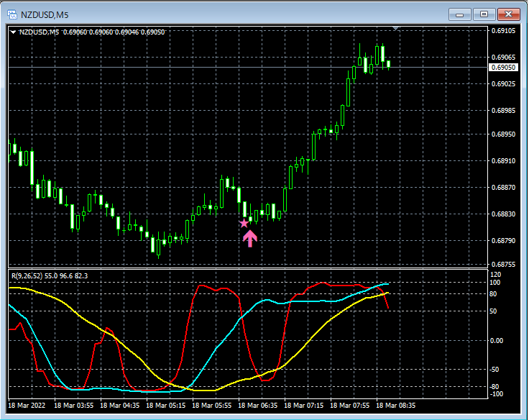Click the 0.68755 price scale label
This screenshot has height=420, width=529.
pos(503,264)
